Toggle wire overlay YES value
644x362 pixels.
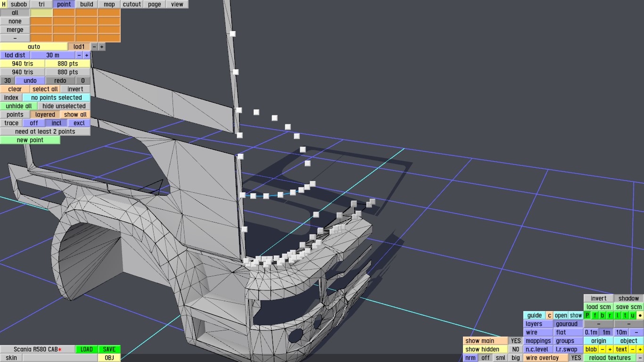tap(576, 358)
